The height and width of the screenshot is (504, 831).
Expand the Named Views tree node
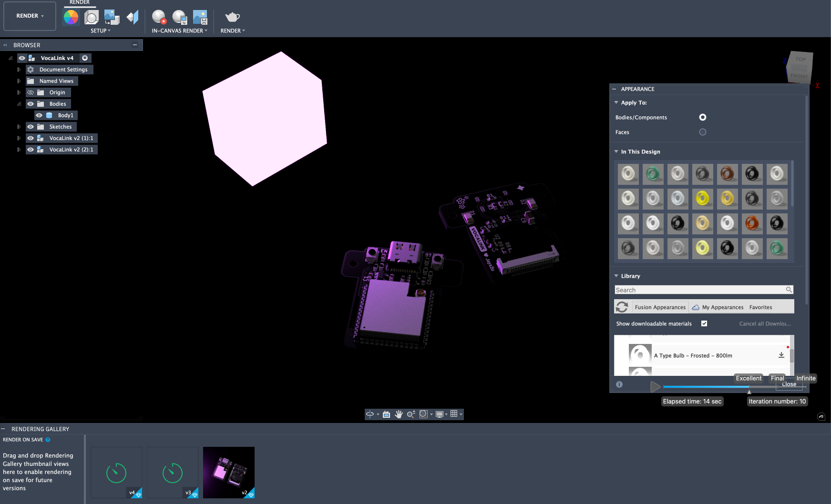[x=19, y=81]
